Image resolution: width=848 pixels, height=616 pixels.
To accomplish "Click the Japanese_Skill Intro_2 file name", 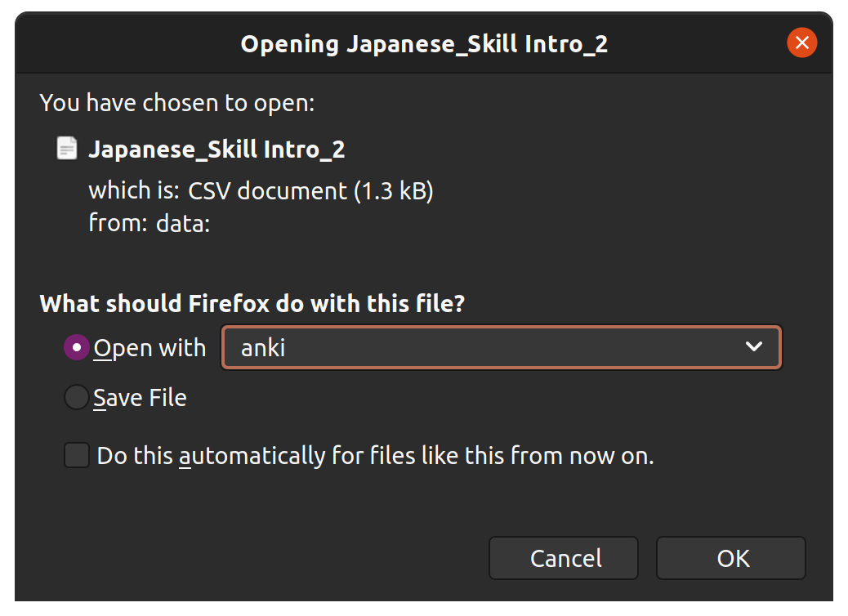I will 216,150.
